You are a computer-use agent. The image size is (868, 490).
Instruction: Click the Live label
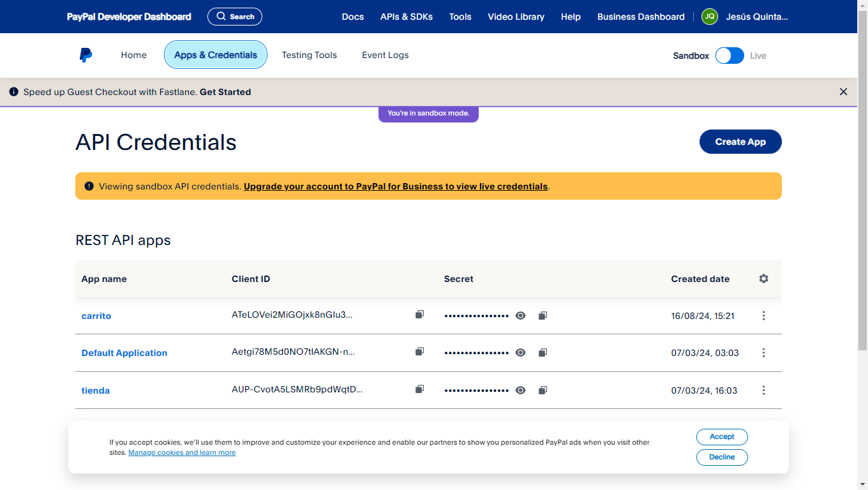pos(758,56)
